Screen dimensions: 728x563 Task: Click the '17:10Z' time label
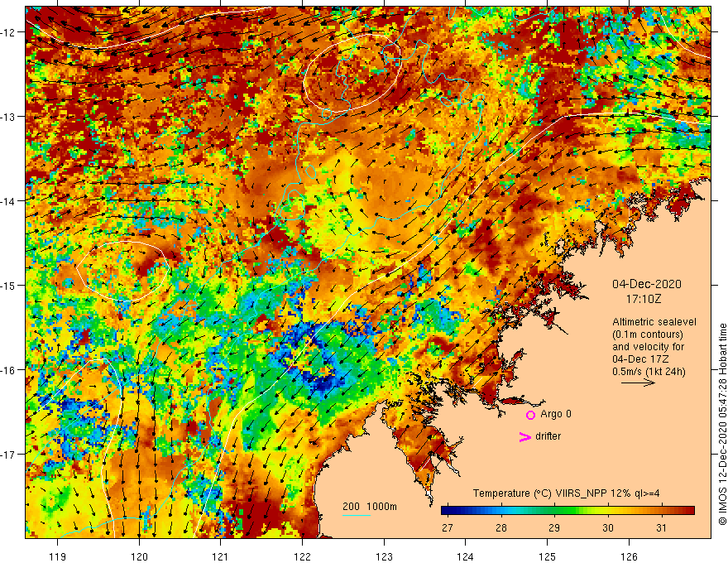[x=644, y=299]
